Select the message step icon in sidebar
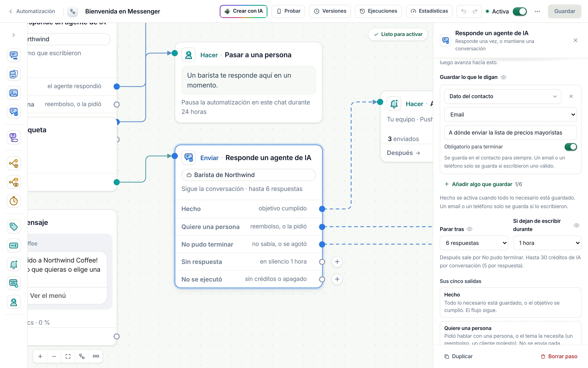The width and height of the screenshot is (588, 368). 14,55
